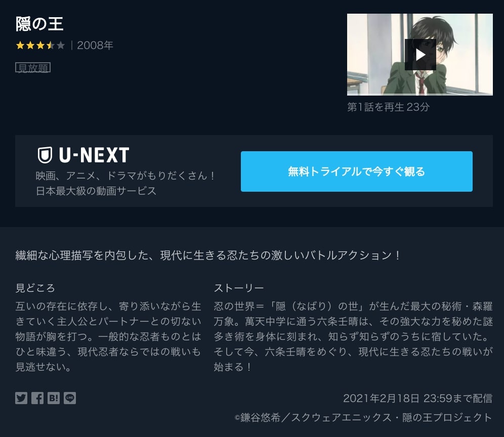Select the ストーリー section heading

(239, 288)
